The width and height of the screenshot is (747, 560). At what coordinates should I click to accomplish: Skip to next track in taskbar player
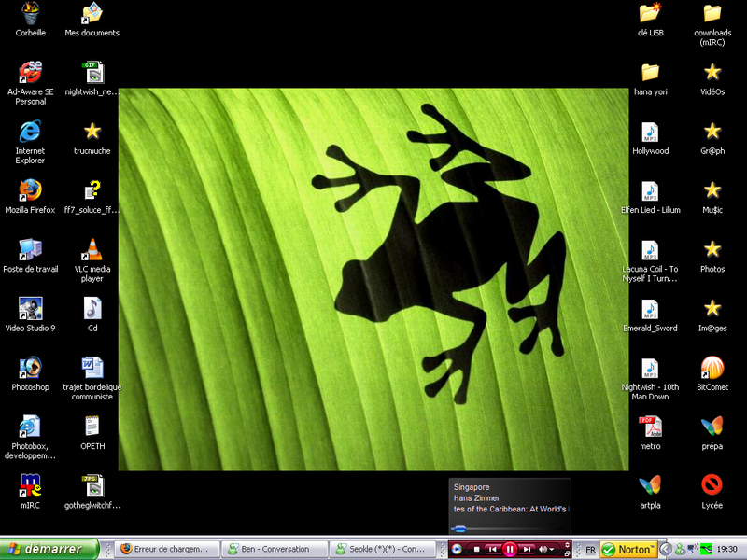[x=527, y=550]
